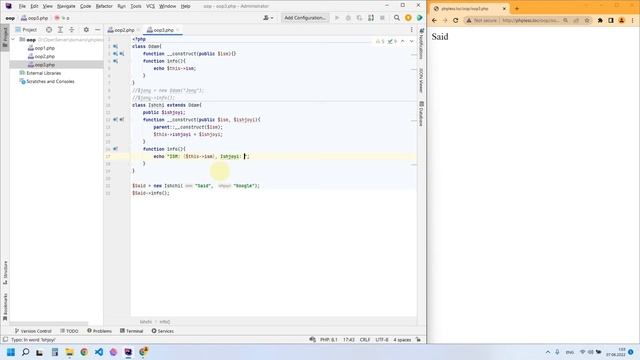This screenshot has height=360, width=640.
Task: Click Windows Start button on taskbar
Action: [11, 352]
